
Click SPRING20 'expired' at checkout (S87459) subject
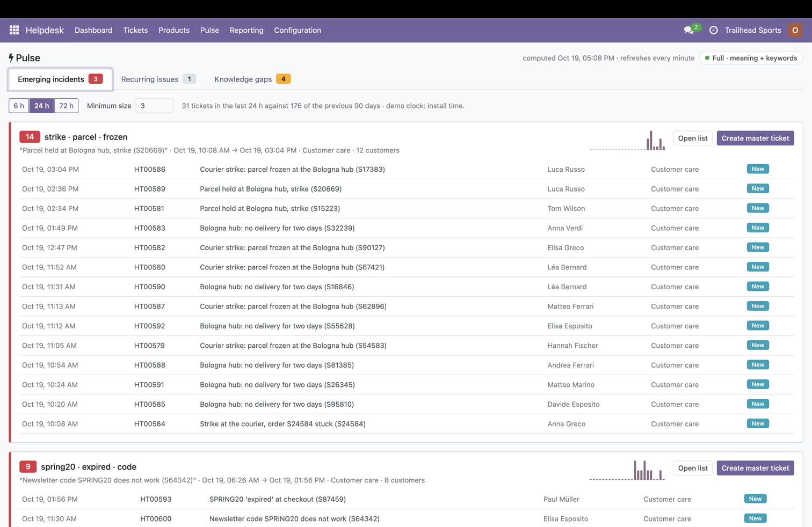pos(278,499)
